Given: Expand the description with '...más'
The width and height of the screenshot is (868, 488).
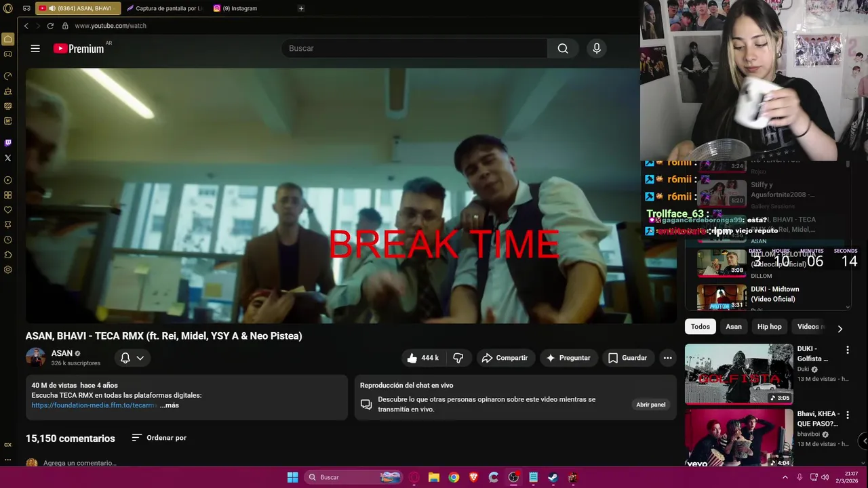Looking at the screenshot, I should (170, 405).
